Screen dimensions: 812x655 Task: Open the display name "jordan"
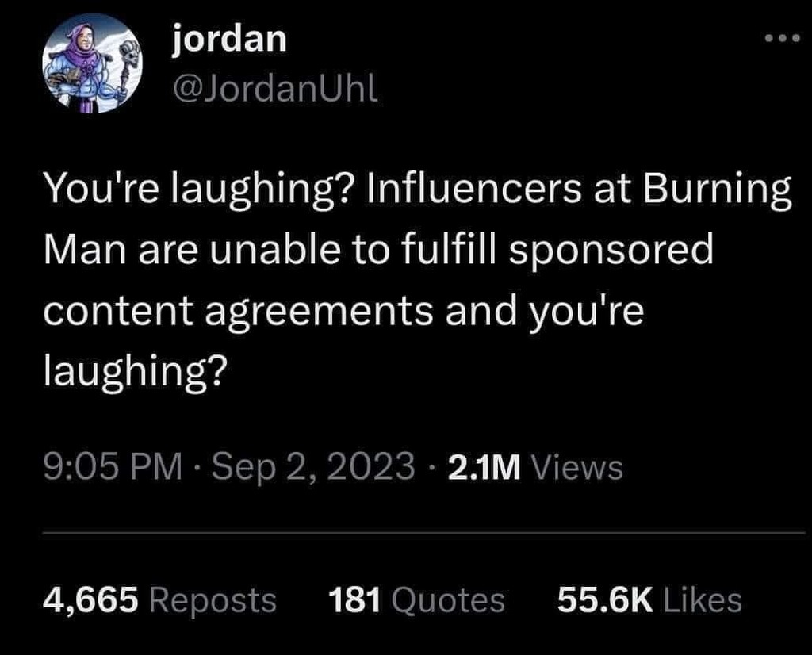click(x=229, y=40)
